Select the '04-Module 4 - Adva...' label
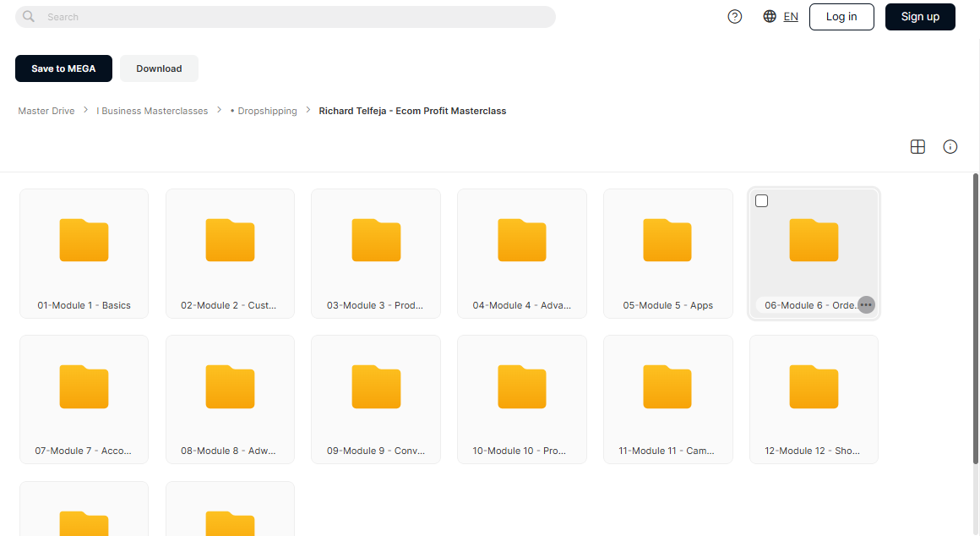The image size is (980, 536). click(522, 305)
